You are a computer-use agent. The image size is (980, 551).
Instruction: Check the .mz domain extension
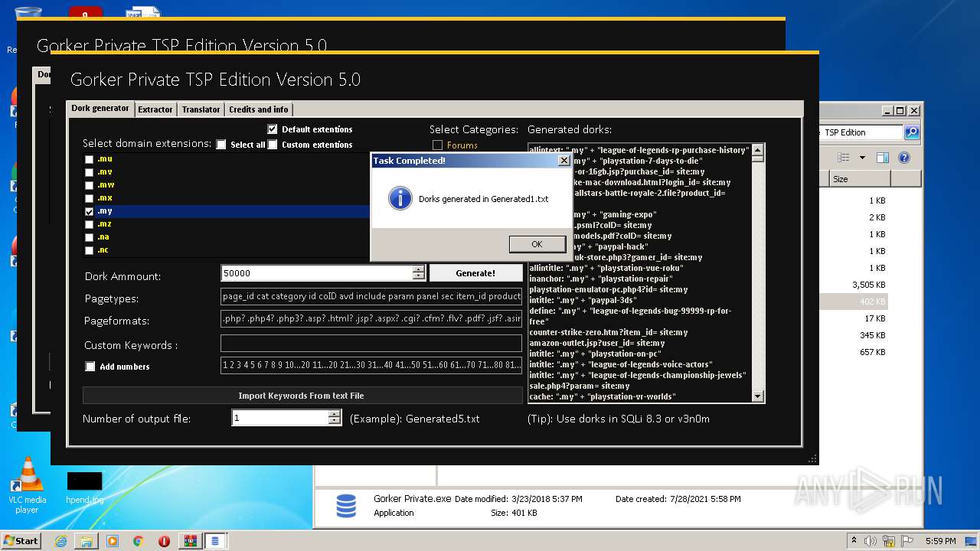tap(90, 224)
